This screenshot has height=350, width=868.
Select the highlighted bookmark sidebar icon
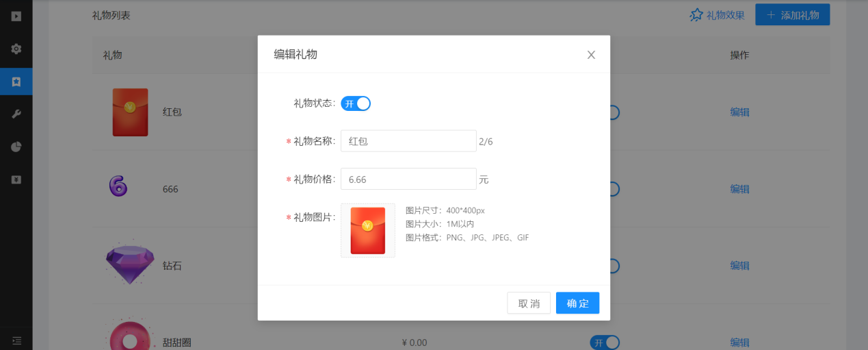(16, 82)
